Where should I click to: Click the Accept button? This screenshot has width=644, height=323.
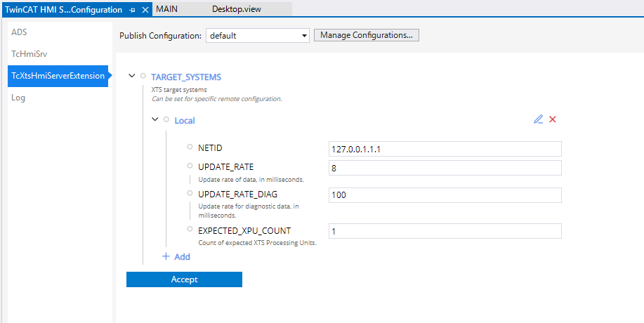(184, 279)
